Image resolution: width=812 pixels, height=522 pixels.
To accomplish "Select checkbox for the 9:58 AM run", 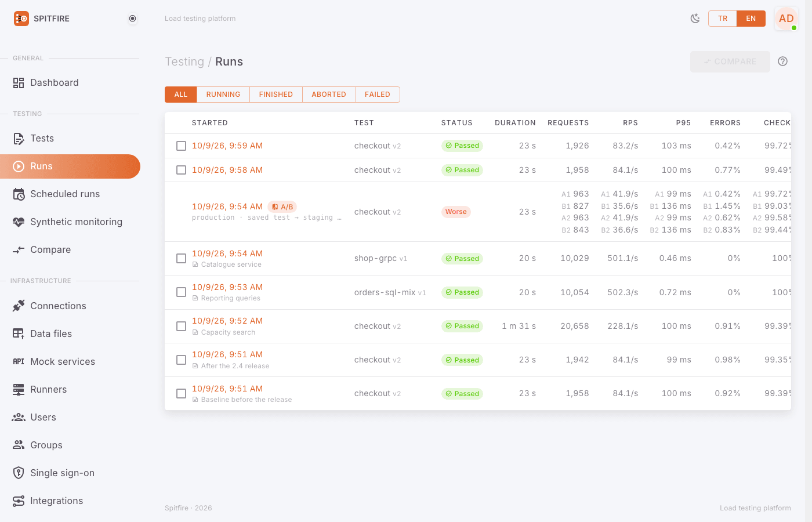I will point(181,170).
